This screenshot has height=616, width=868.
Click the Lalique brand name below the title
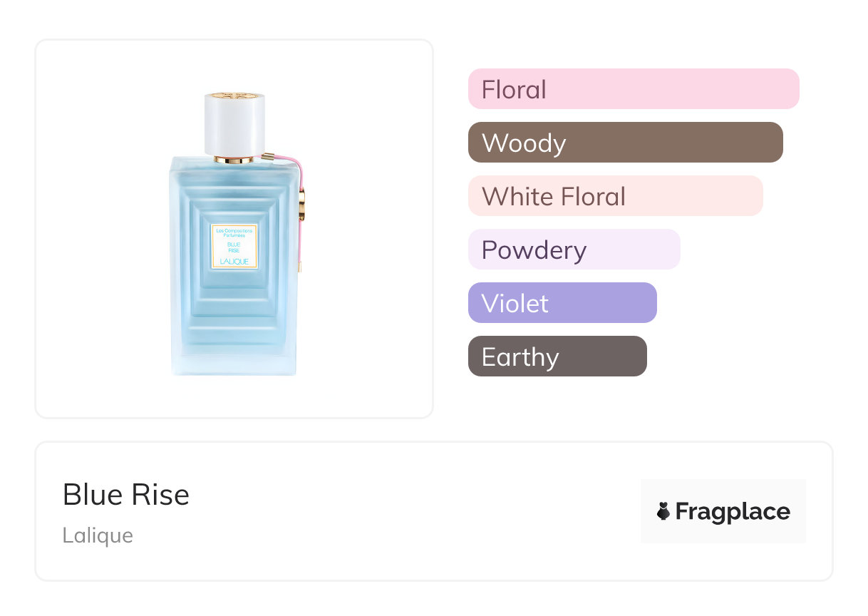[x=98, y=535]
